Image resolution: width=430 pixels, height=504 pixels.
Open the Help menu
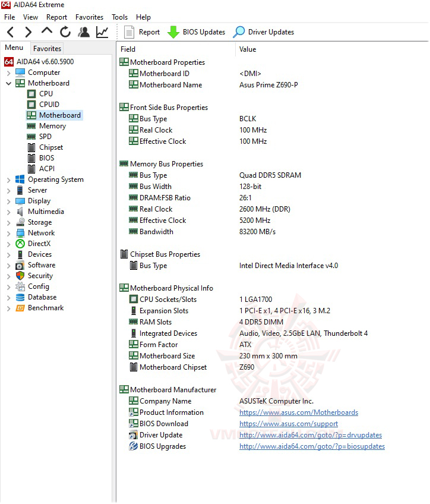[143, 17]
